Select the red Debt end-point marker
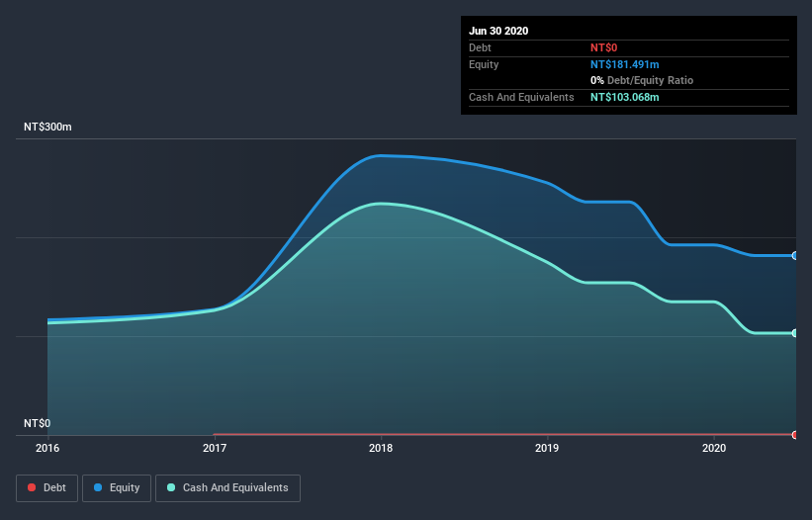812x520 pixels. (795, 435)
